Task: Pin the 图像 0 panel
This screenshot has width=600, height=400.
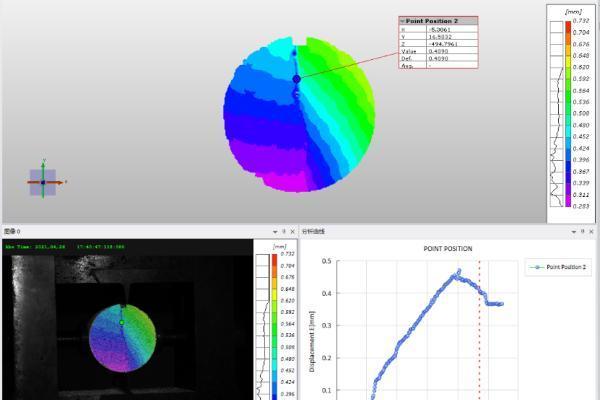Action: (284, 231)
